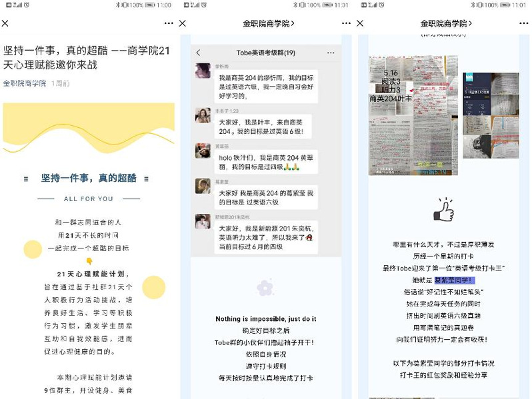Click the line 打卡王的红包奖励和经验分享
532x399 pixels.
tap(443, 375)
